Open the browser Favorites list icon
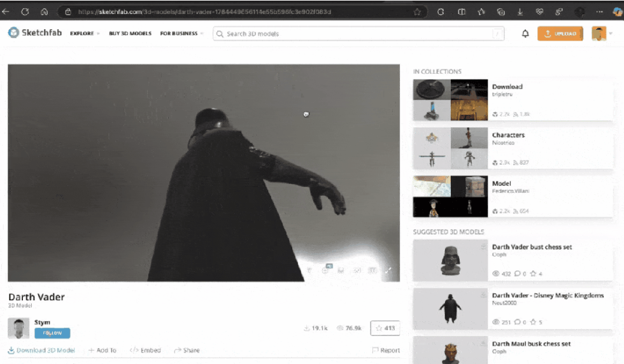This screenshot has width=624, height=364. click(481, 12)
